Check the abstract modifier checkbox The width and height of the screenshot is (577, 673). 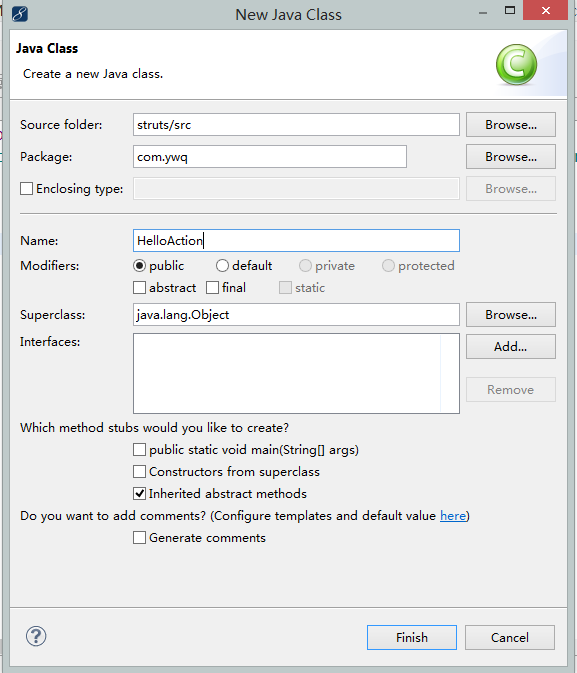[x=139, y=288]
